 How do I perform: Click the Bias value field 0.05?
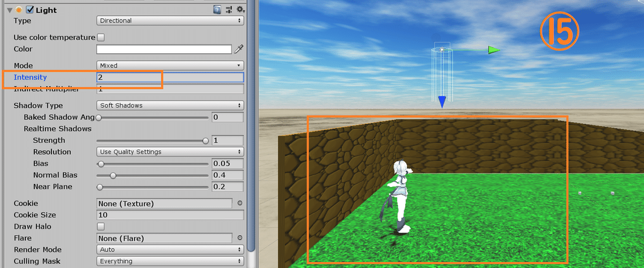[228, 163]
